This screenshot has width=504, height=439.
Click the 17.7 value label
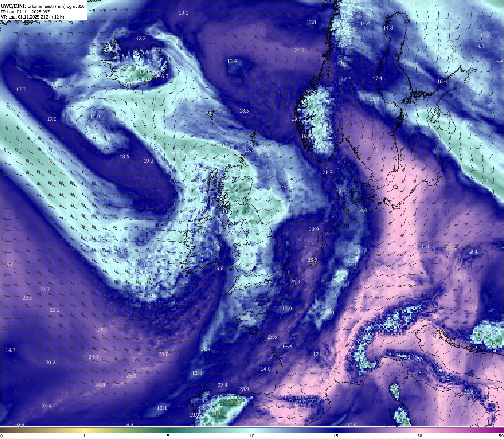(21, 90)
